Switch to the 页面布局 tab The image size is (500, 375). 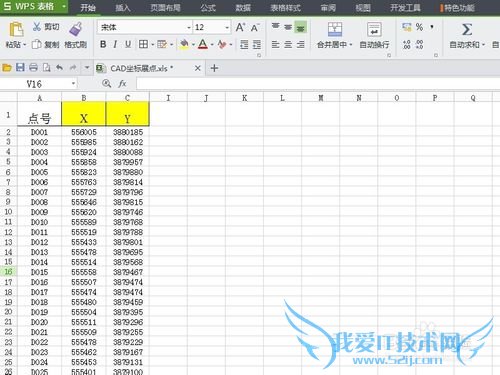(x=165, y=7)
